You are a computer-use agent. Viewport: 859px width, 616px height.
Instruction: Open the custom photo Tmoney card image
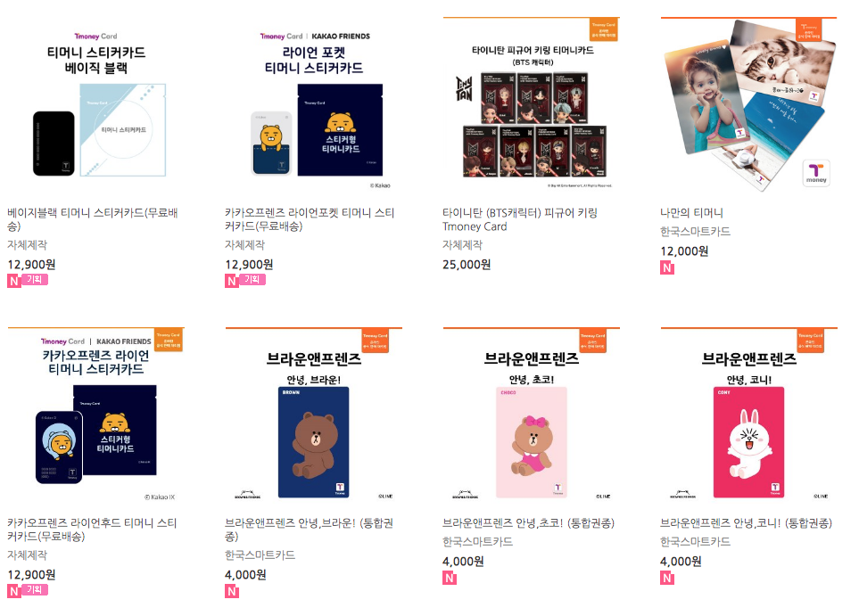click(749, 105)
